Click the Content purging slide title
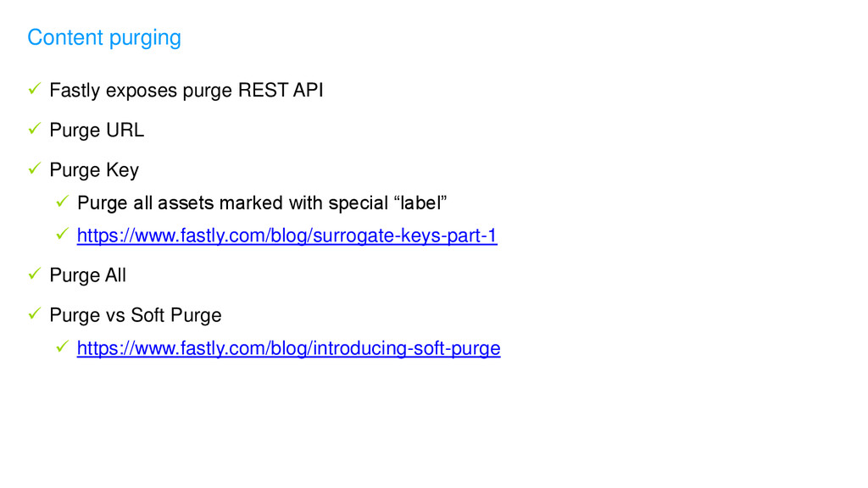Screen dimensions: 868x488 coord(104,38)
